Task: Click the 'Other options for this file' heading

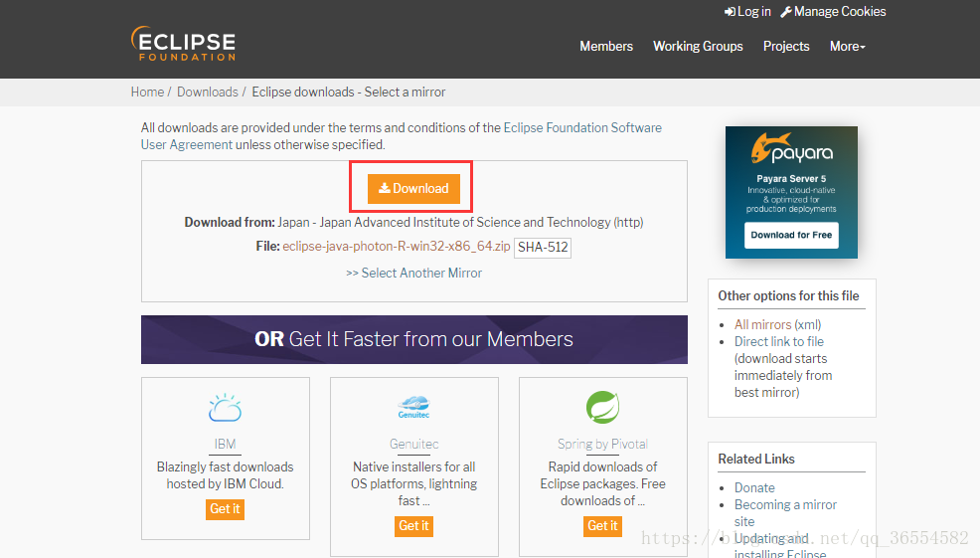Action: point(789,295)
